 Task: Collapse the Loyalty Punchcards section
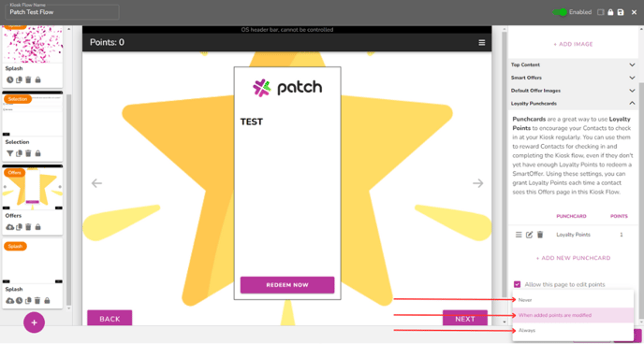tap(573, 104)
